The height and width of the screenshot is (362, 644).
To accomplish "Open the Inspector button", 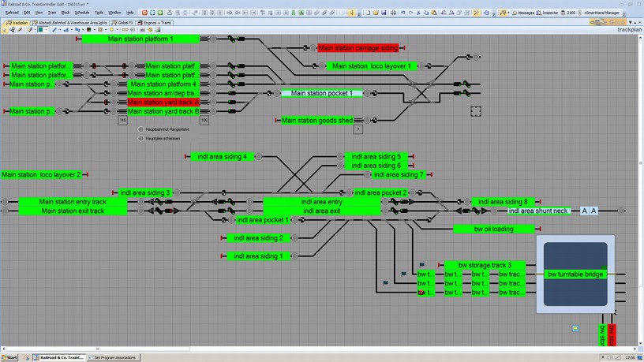I will pyautogui.click(x=547, y=13).
